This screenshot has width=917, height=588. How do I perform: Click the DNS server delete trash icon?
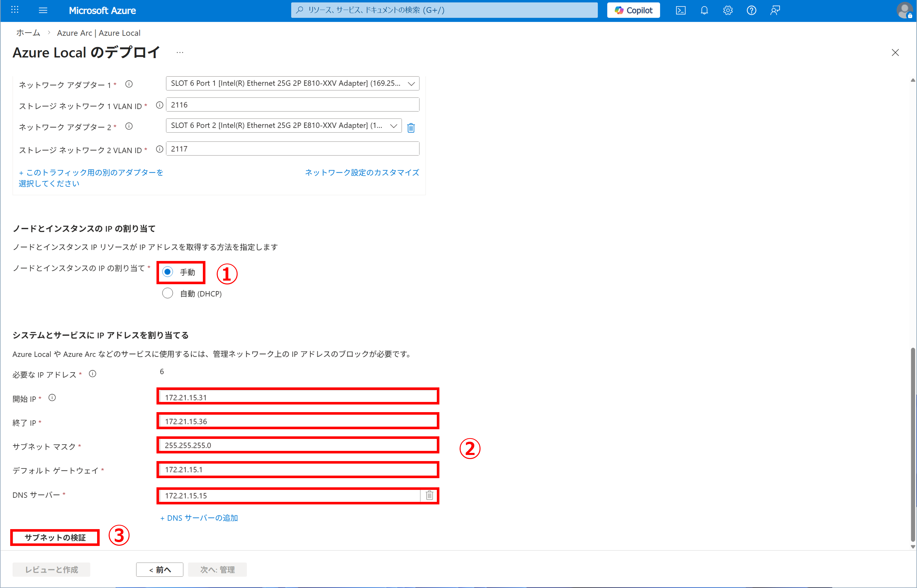(x=429, y=495)
